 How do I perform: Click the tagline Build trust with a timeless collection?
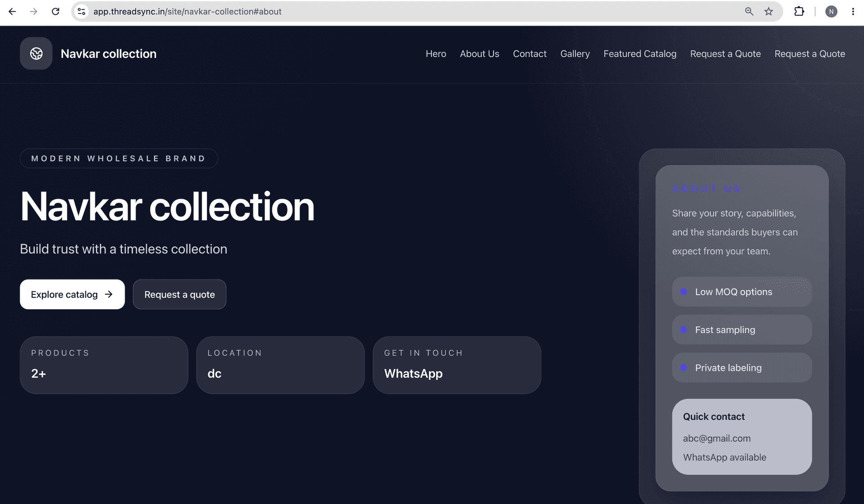(123, 249)
